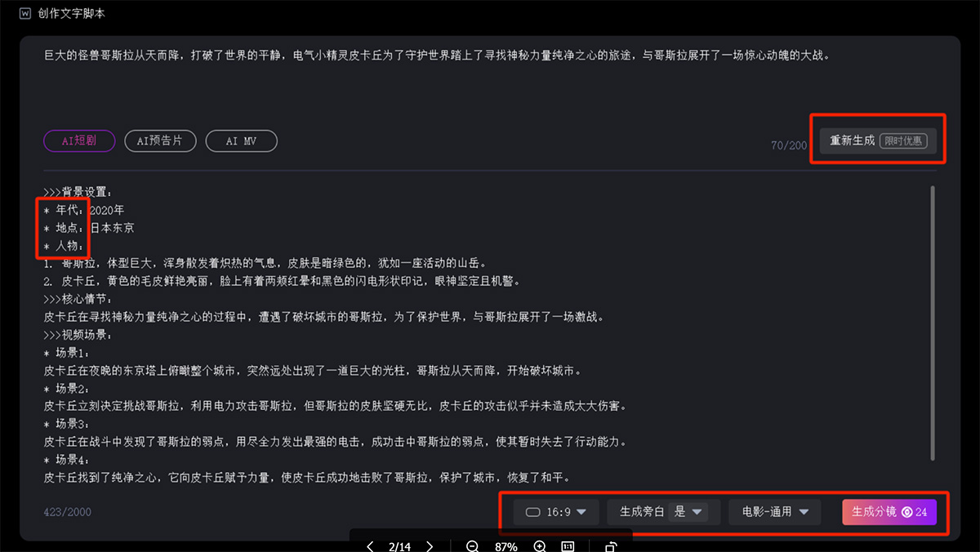Switch to the AI预告片 tab
980x552 pixels.
coord(160,140)
